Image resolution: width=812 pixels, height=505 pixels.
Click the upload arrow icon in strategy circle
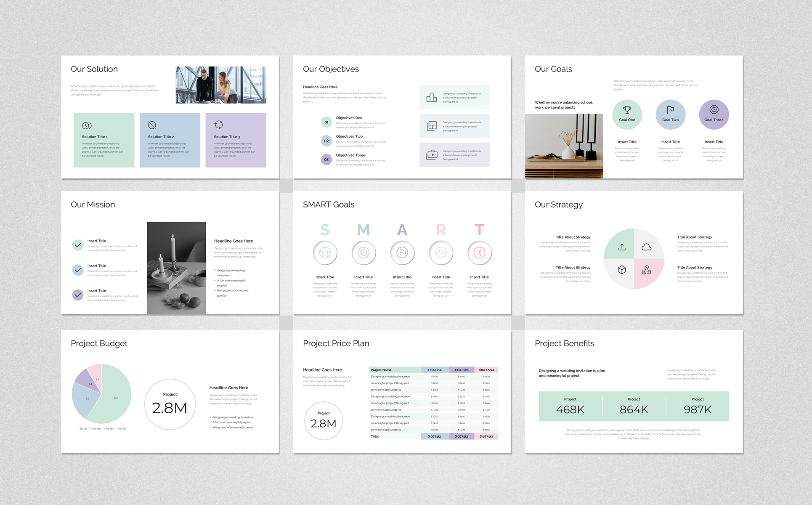pyautogui.click(x=622, y=247)
